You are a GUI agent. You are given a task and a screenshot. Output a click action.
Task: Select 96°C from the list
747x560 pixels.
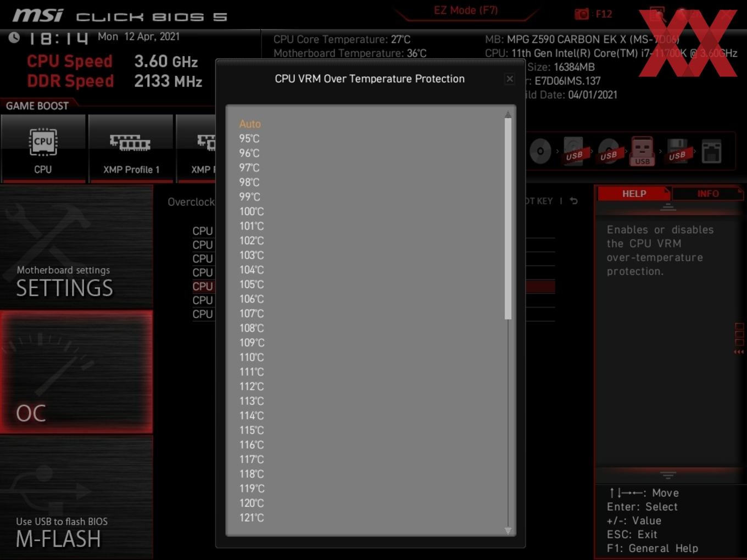coord(249,153)
